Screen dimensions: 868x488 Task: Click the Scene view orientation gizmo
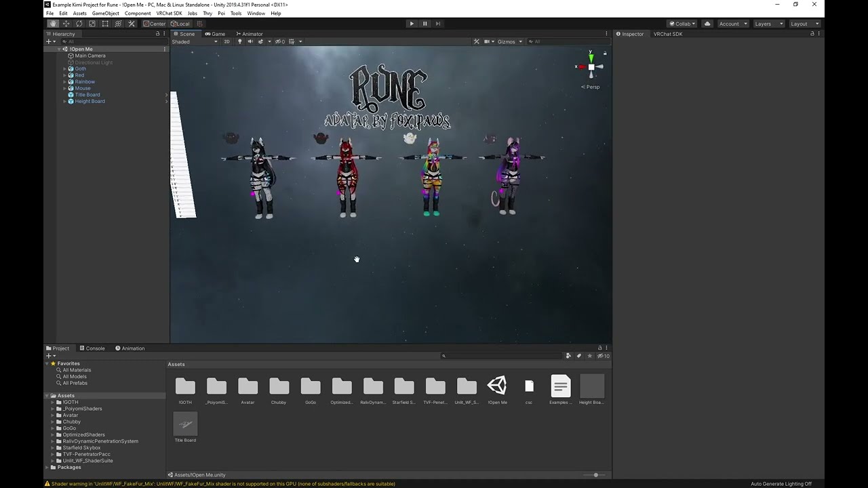click(591, 66)
